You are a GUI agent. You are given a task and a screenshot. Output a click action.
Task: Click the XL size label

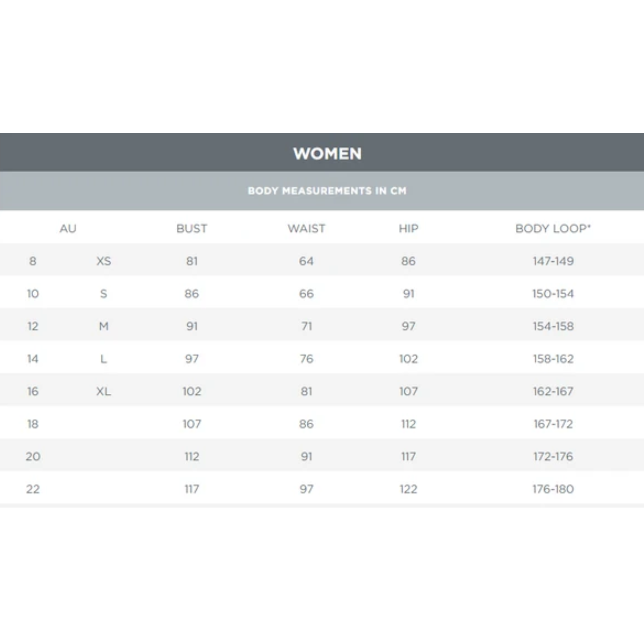104,391
